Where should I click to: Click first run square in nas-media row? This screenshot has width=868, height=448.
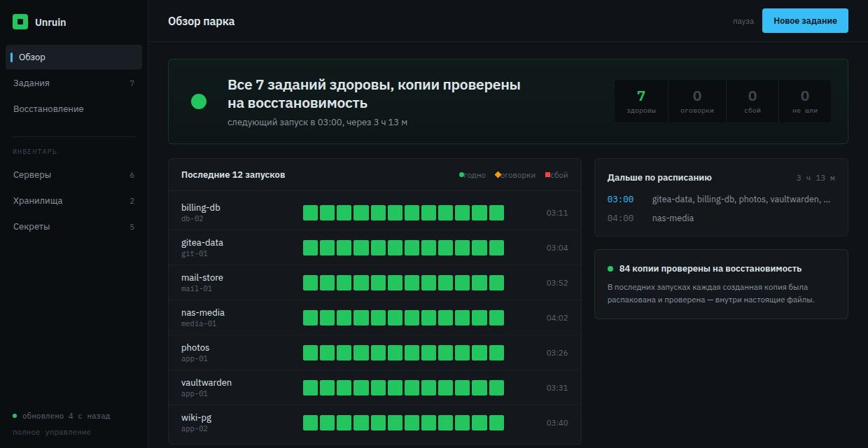point(310,318)
